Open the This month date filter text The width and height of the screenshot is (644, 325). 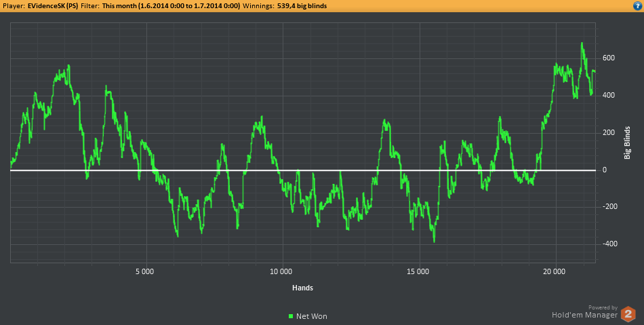pyautogui.click(x=171, y=5)
